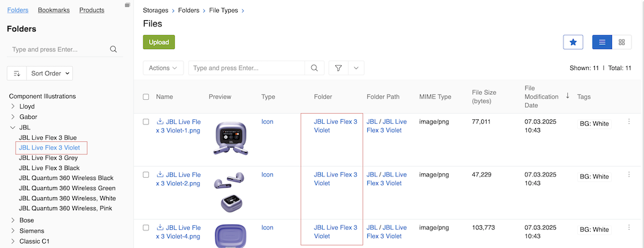
Task: Click the green Upload button
Action: pos(159,42)
